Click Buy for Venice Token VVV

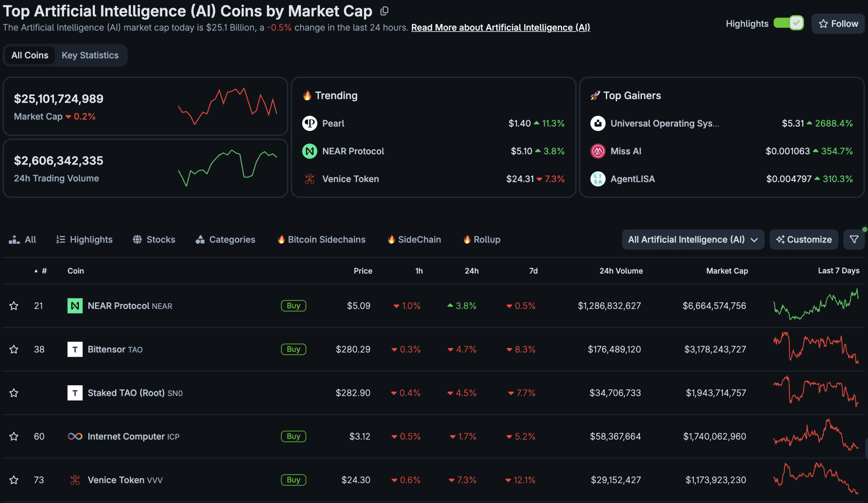click(294, 480)
